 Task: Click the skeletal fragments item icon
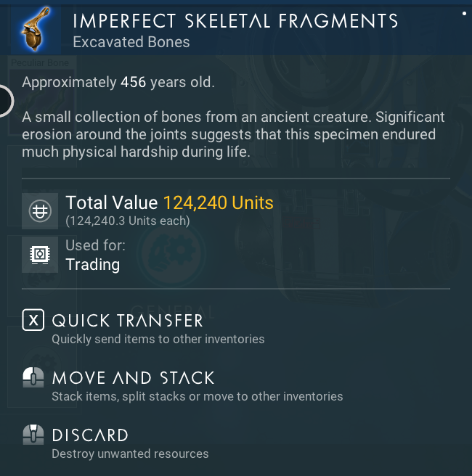[36, 26]
